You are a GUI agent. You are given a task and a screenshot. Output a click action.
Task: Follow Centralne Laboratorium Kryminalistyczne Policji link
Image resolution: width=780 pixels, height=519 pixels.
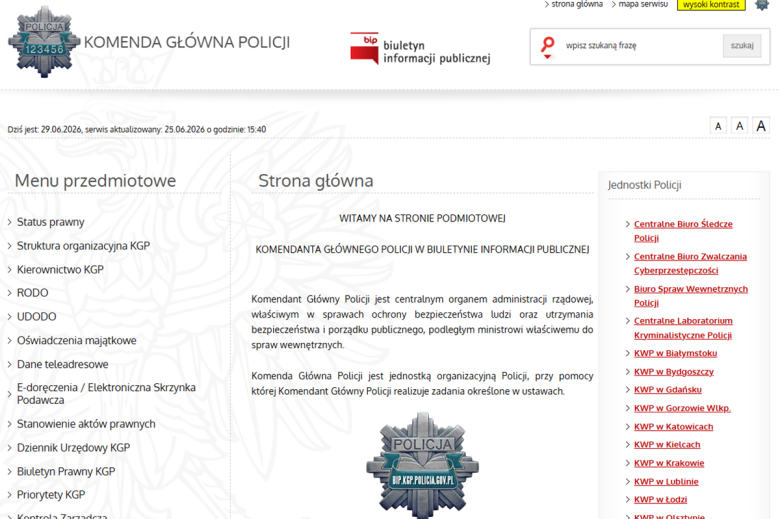point(683,328)
